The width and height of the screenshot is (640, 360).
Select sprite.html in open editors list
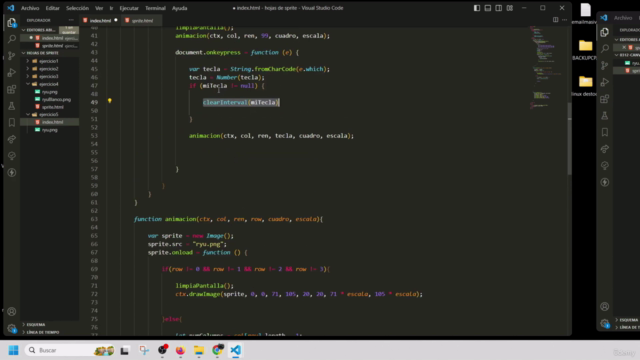(52, 46)
